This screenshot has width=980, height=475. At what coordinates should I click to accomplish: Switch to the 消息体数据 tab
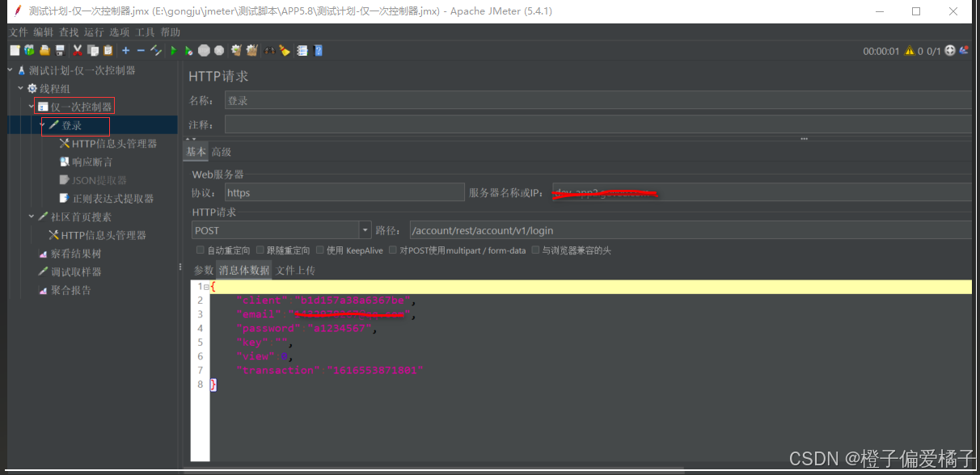point(245,271)
